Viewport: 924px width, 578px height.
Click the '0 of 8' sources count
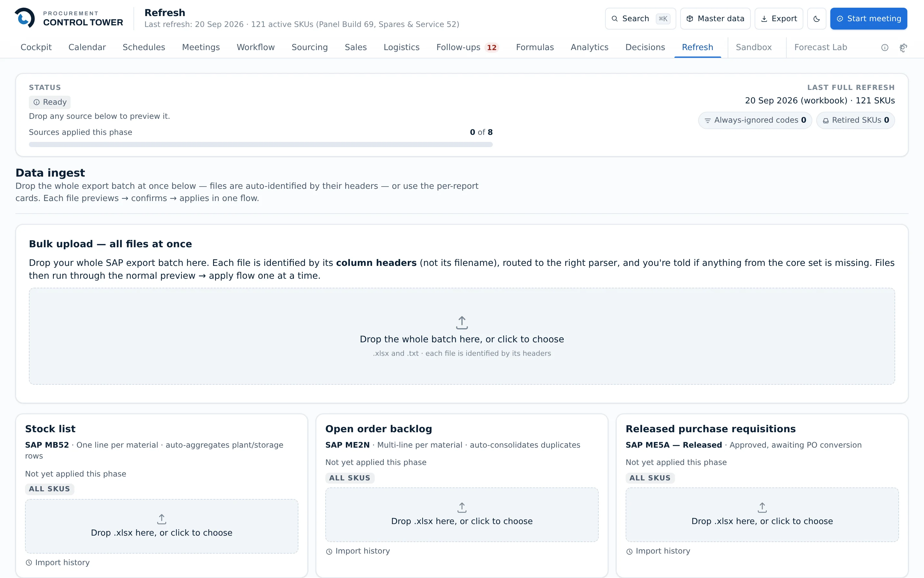[x=481, y=132]
